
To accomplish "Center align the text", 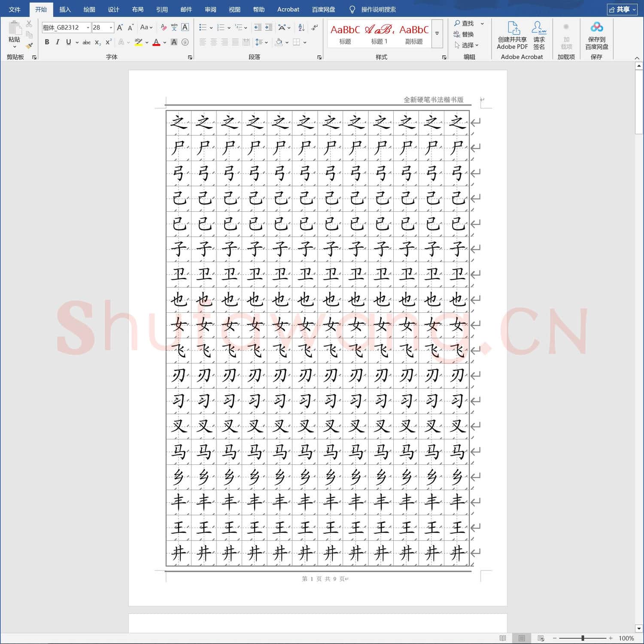I will point(213,42).
